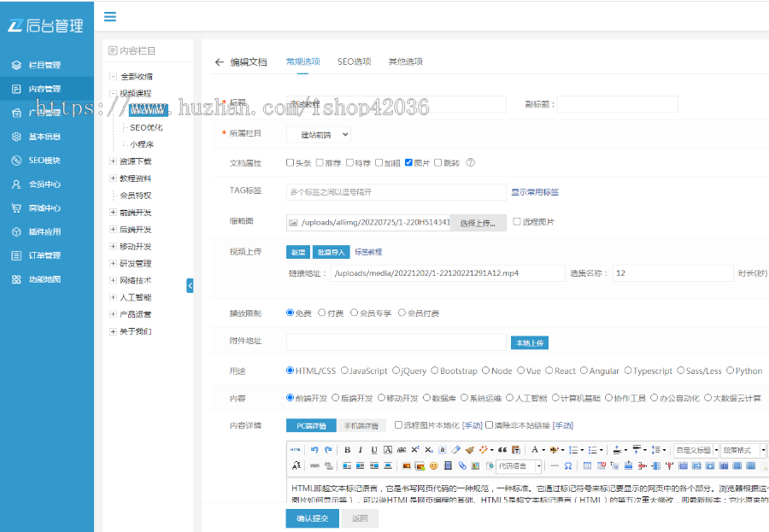The image size is (769, 532).
Task: Click the superscript icon
Action: (415, 450)
